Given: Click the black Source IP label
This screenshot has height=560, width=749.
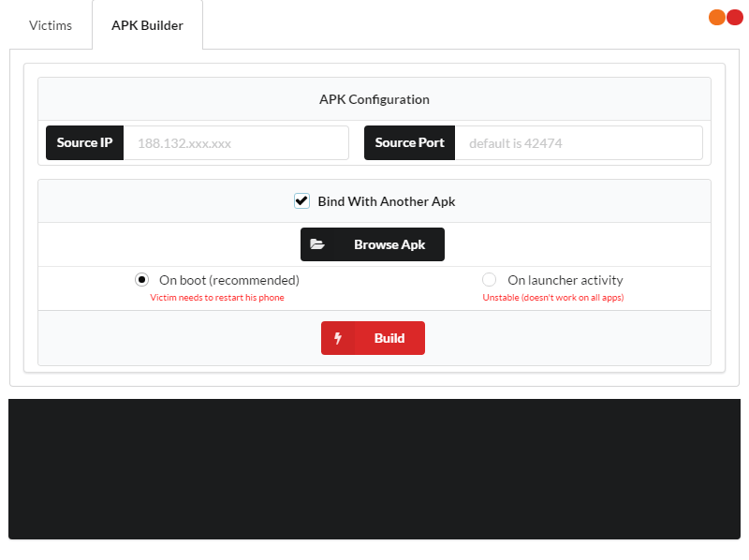Looking at the screenshot, I should tap(84, 143).
